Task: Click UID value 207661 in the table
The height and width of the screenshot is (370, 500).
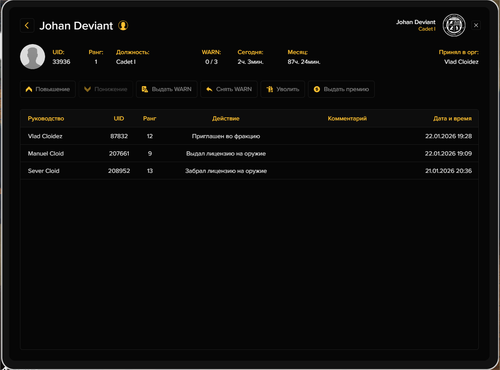Action: pos(119,153)
